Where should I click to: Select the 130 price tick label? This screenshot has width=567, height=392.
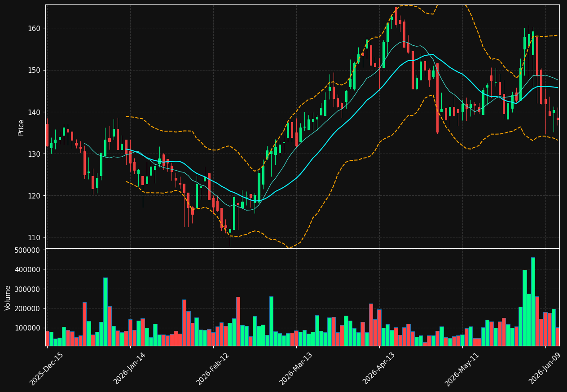pyautogui.click(x=34, y=154)
